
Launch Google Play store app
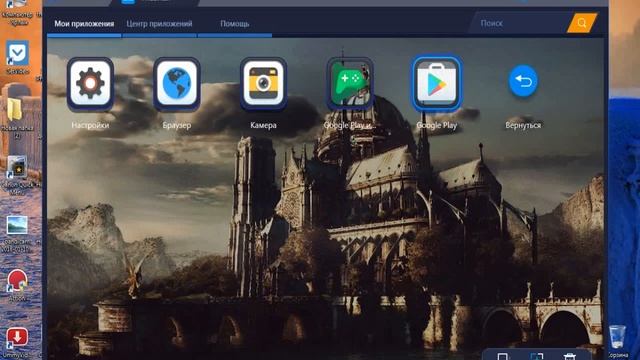436,83
